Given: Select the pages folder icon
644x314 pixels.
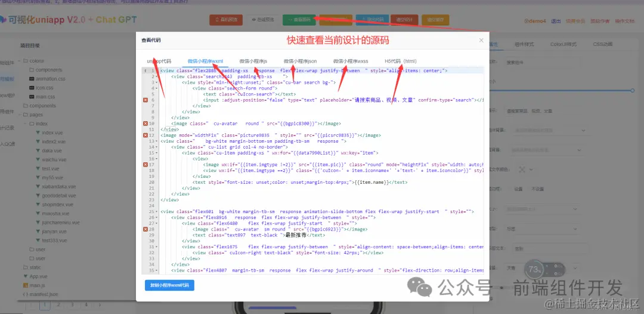Looking at the screenshot, I should [26, 115].
